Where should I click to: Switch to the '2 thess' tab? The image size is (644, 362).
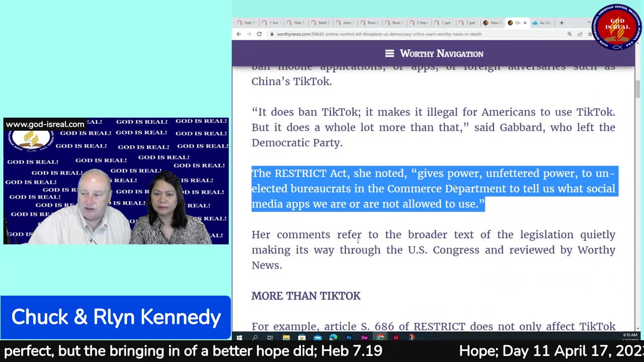419,23
